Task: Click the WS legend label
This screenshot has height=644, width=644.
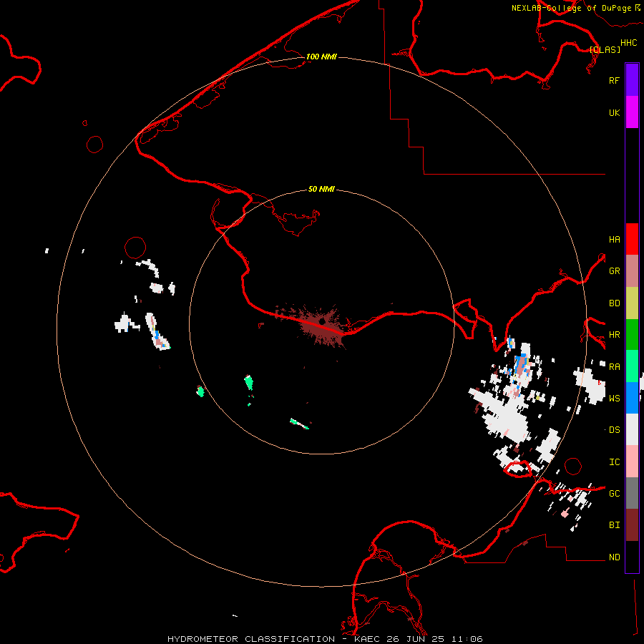Action: (614, 399)
